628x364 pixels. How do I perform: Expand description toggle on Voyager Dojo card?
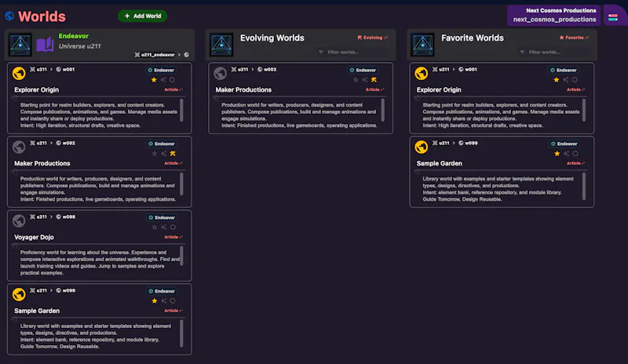(x=14, y=246)
